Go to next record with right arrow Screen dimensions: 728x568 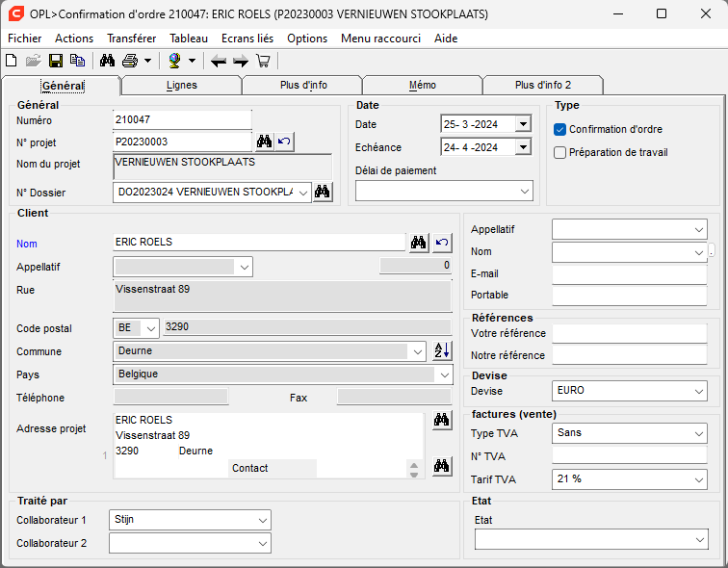point(241,61)
